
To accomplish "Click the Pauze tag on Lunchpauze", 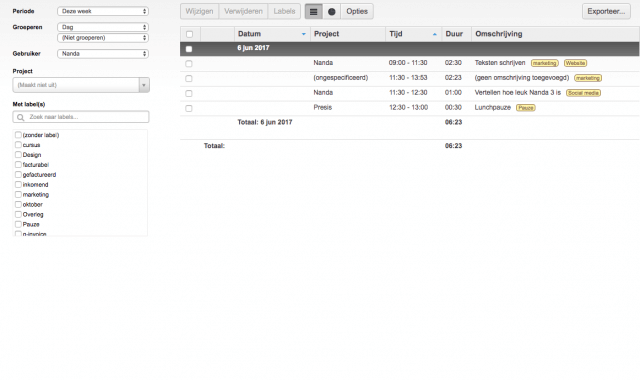I will tap(526, 108).
